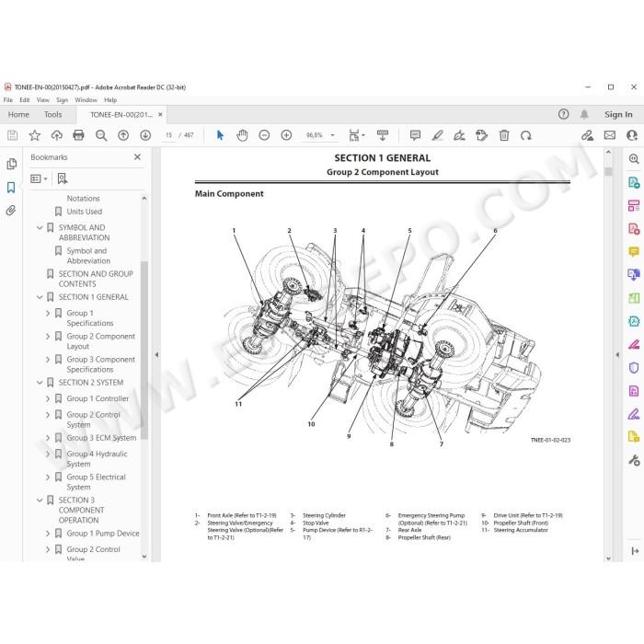Viewport: 644px width, 644px height.
Task: Expand Group 2 Component Layout bookmark
Action: [x=48, y=337]
